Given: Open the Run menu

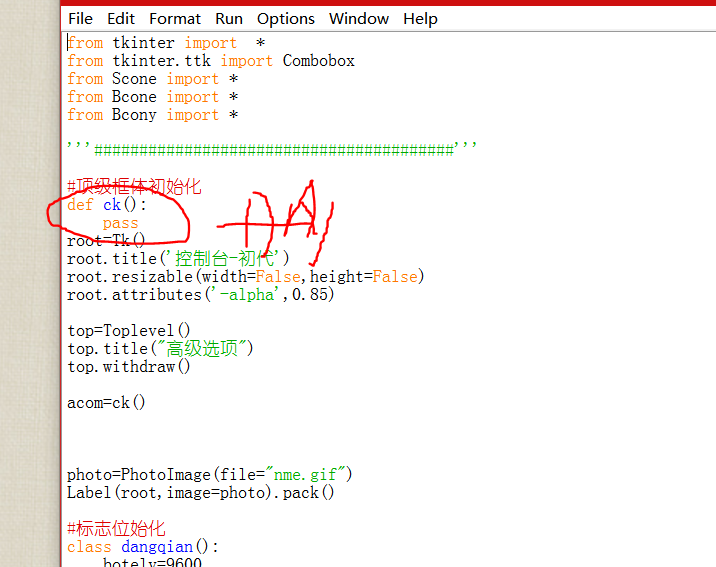Looking at the screenshot, I should (x=229, y=18).
